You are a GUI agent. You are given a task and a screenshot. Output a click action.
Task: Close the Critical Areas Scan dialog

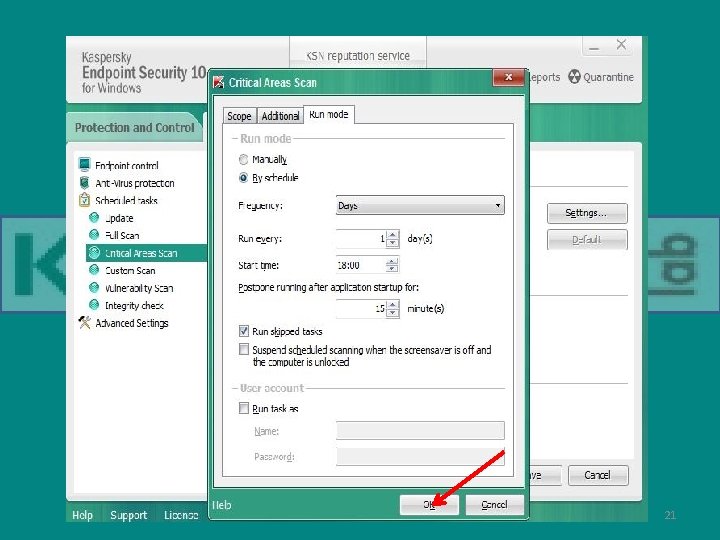[508, 77]
